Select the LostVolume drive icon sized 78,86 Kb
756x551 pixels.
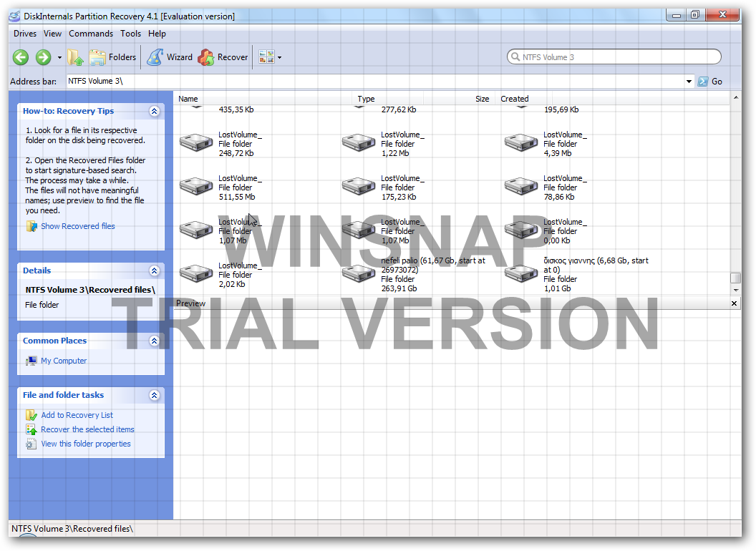point(521,186)
